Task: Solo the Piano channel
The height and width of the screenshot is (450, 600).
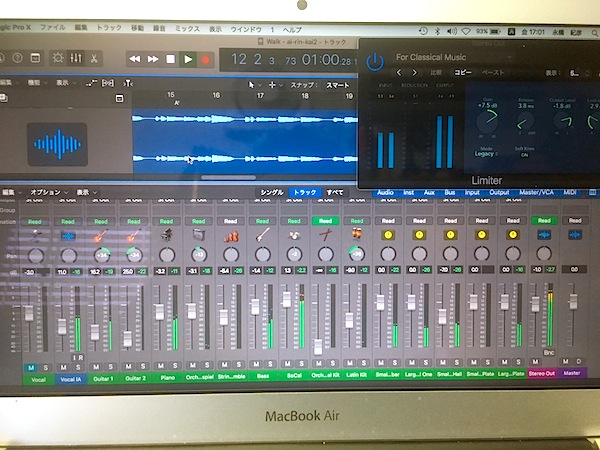Action: [x=175, y=365]
